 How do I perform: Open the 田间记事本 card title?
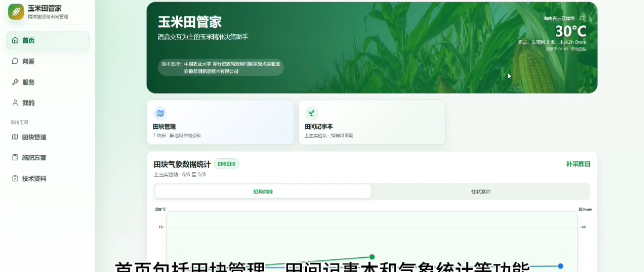coord(318,127)
